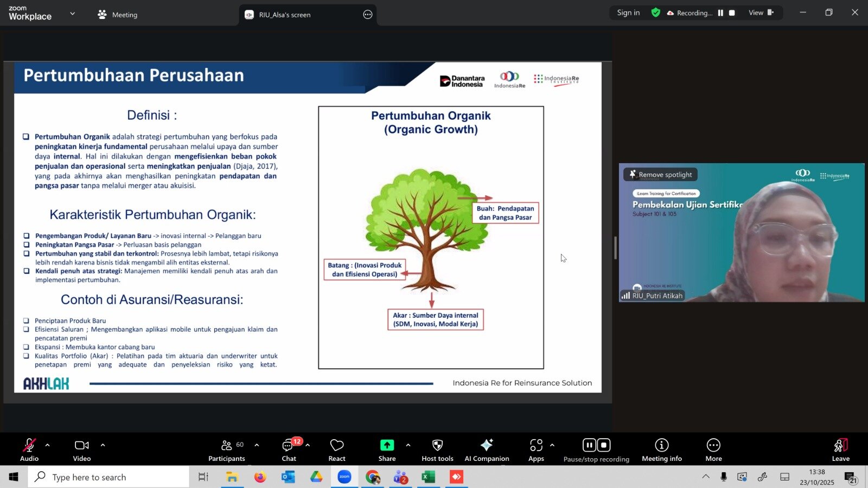The width and height of the screenshot is (868, 488).
Task: Unmute the microphone Audio button
Action: pyautogui.click(x=29, y=450)
